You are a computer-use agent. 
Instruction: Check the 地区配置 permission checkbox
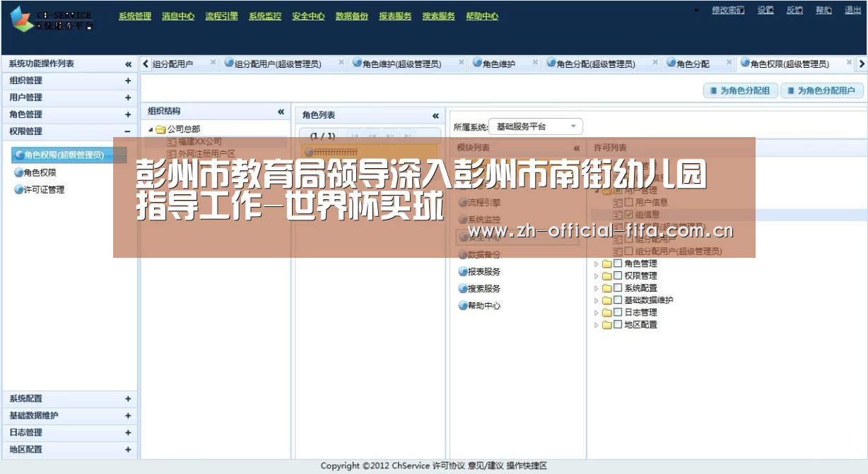[x=618, y=324]
